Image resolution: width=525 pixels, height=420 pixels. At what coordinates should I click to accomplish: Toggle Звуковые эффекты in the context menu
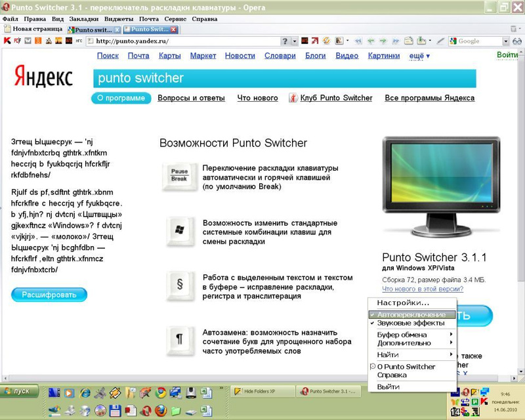click(411, 323)
